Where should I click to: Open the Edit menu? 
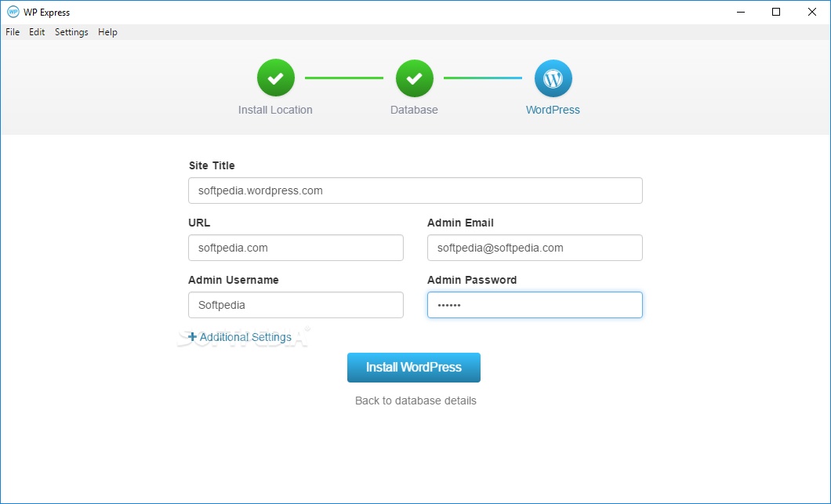coord(37,32)
